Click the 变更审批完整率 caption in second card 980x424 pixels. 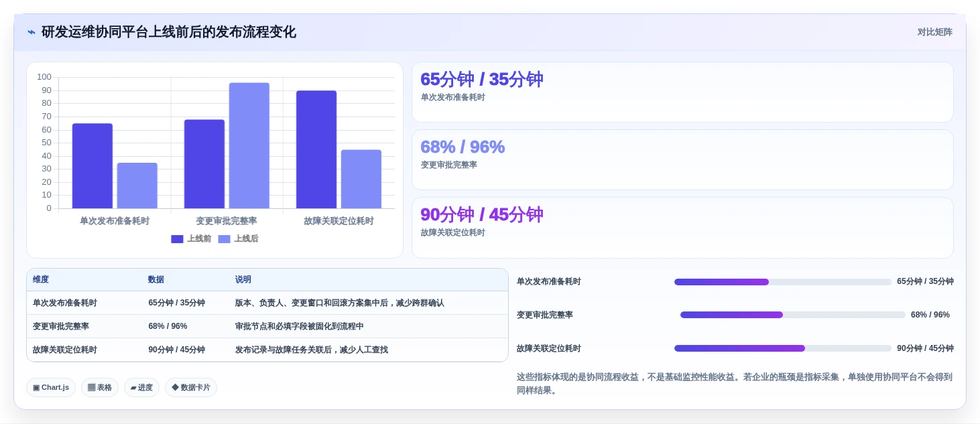coord(448,165)
